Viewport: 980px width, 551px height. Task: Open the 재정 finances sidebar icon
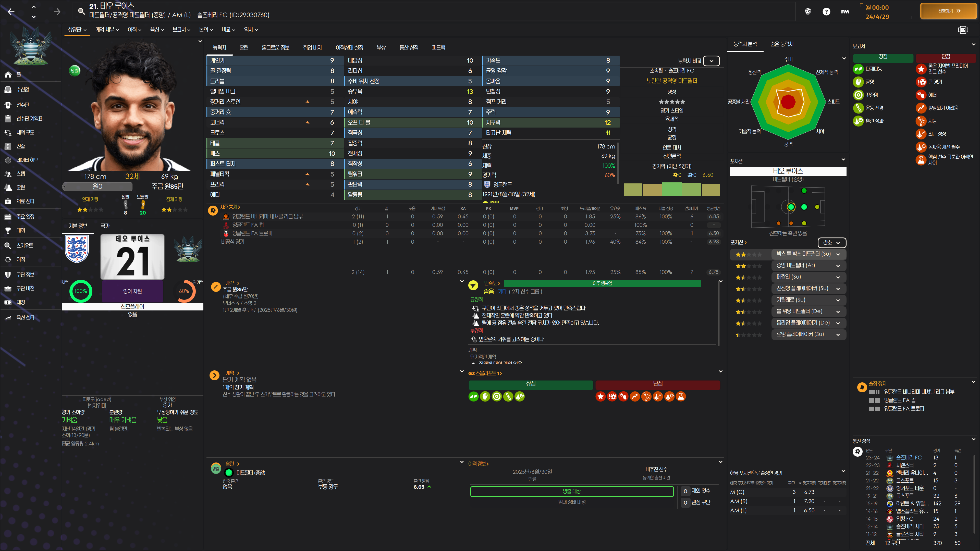click(8, 302)
